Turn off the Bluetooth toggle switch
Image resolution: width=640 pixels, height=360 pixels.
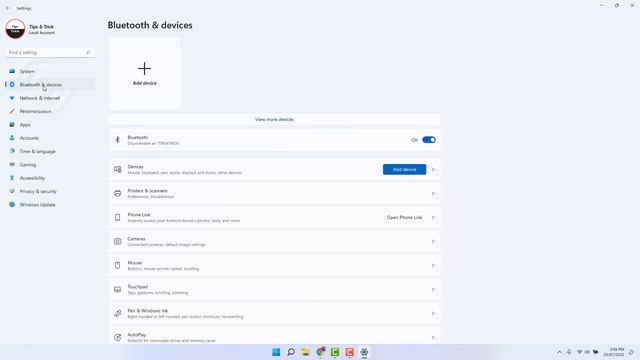(x=429, y=140)
